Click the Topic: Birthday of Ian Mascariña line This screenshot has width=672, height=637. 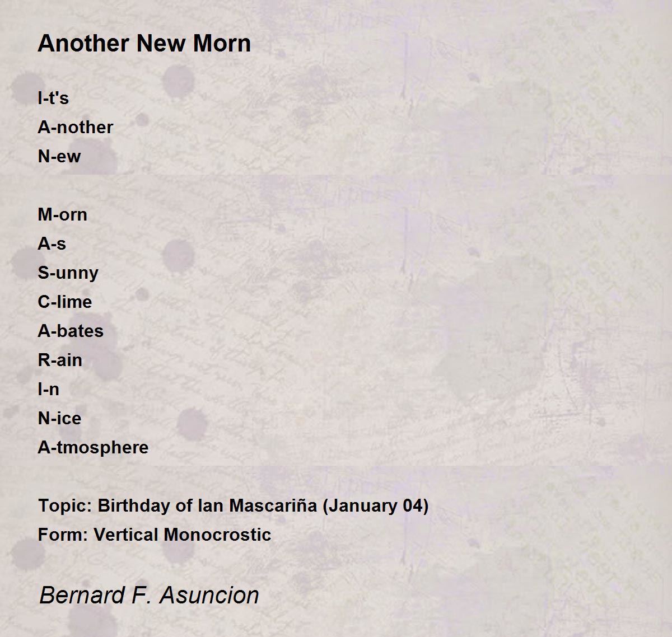coord(233,505)
